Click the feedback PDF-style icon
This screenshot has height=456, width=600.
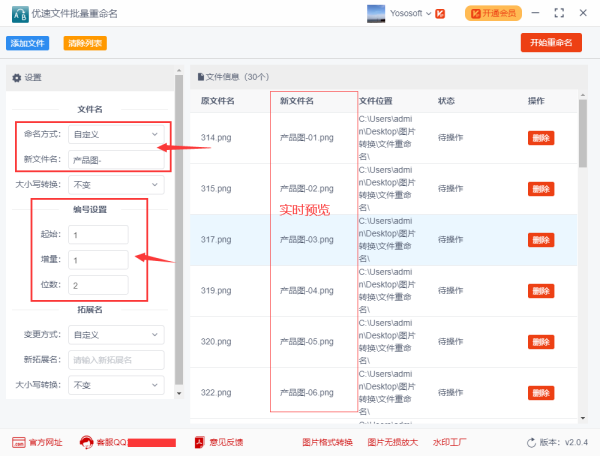click(x=200, y=442)
